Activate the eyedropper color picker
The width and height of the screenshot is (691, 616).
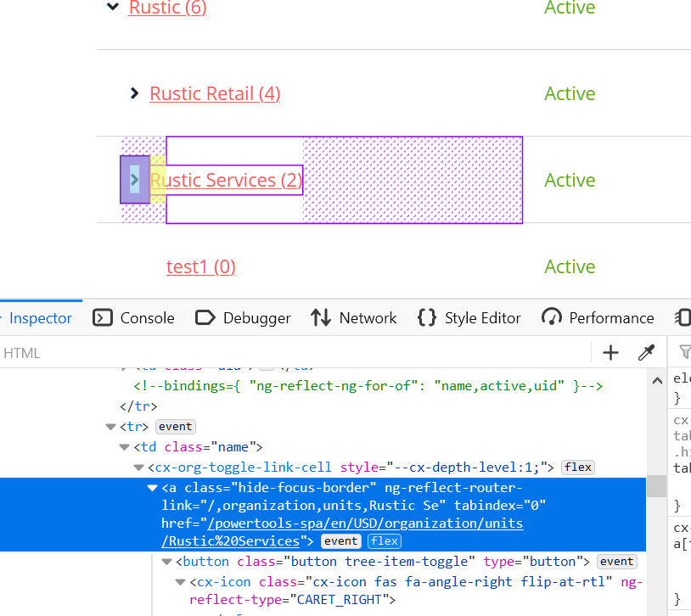click(x=646, y=353)
